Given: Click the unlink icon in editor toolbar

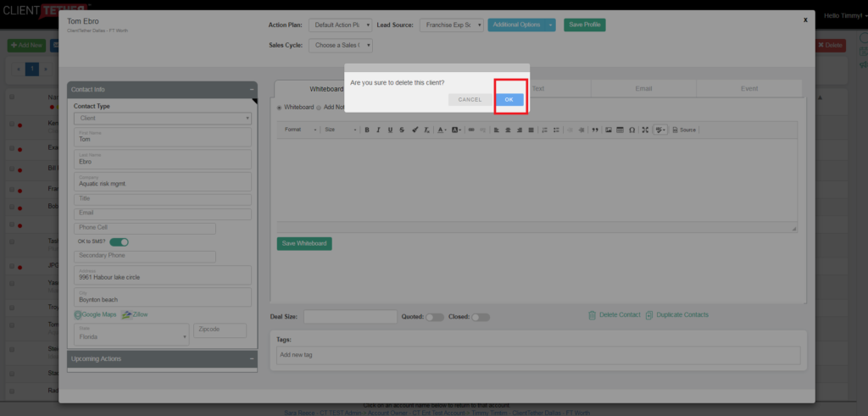Looking at the screenshot, I should (482, 130).
